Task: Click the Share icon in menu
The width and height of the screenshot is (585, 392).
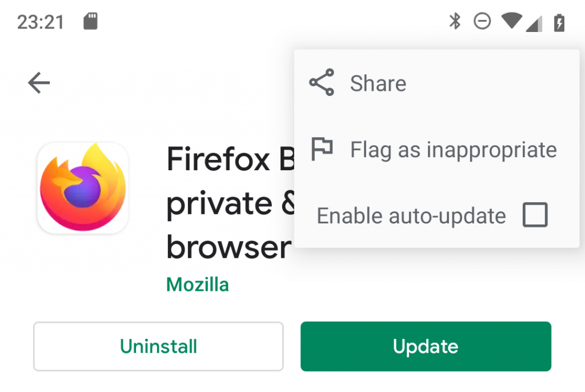Action: pos(322,82)
